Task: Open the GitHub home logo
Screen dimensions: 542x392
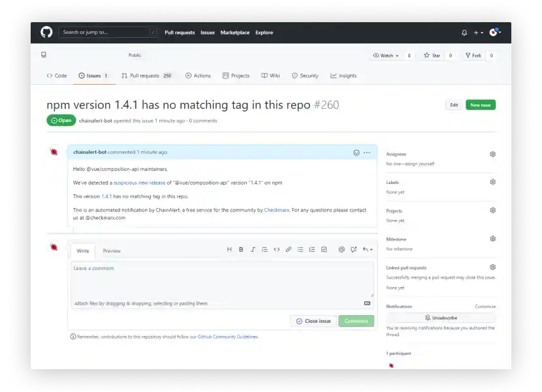Action: (46, 32)
